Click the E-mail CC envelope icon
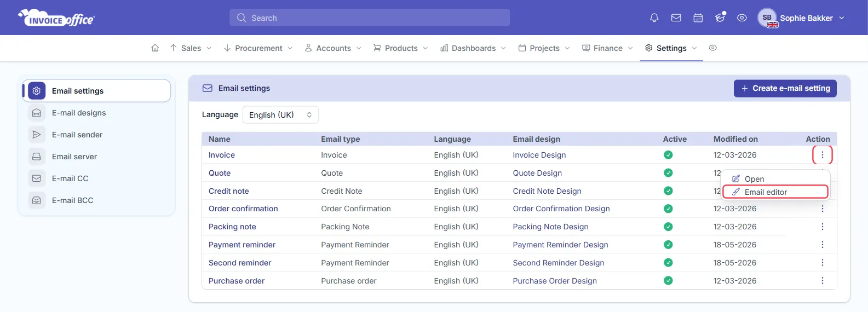868x312 pixels. coord(37,178)
